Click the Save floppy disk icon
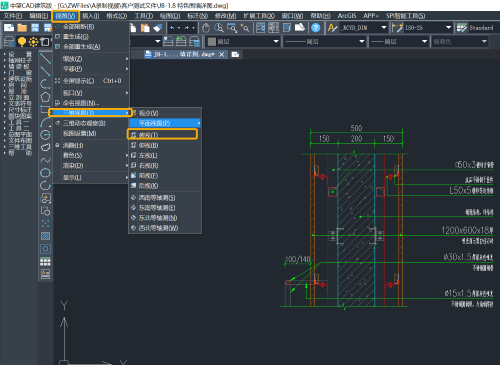Viewport: 500px width, 365px height. click(x=35, y=28)
